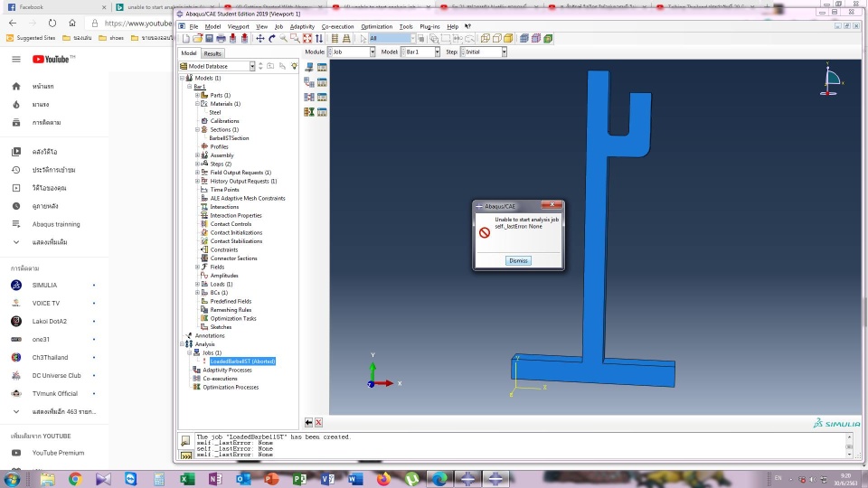The width and height of the screenshot is (868, 488).
Task: Open Abaqus trainning in YouTube sidebar
Action: [56, 224]
